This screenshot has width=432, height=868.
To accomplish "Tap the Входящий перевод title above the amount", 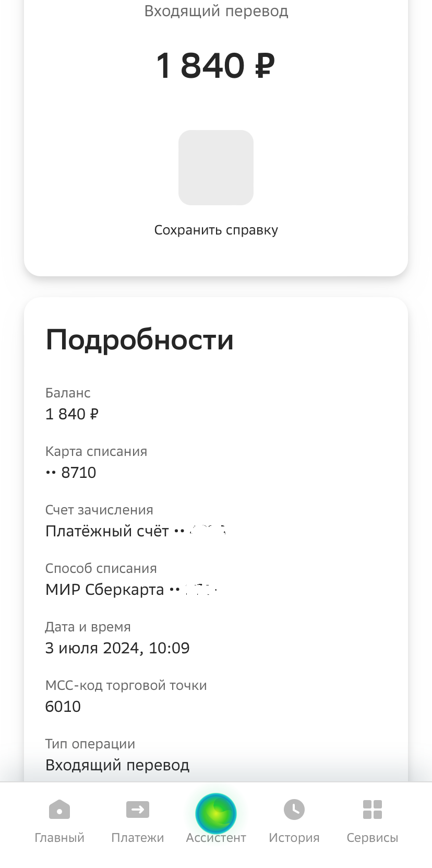I will pyautogui.click(x=216, y=11).
